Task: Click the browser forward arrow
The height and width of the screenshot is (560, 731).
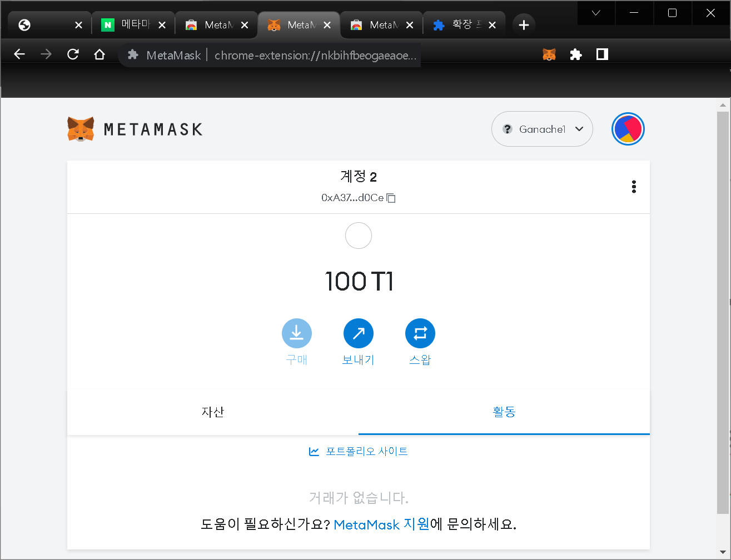Action: tap(46, 54)
